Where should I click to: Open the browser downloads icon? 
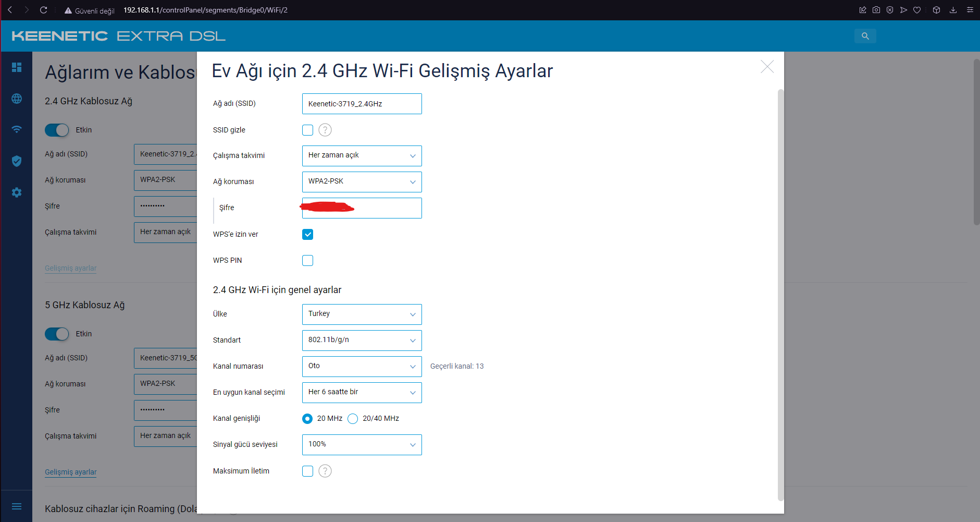pyautogui.click(x=953, y=10)
